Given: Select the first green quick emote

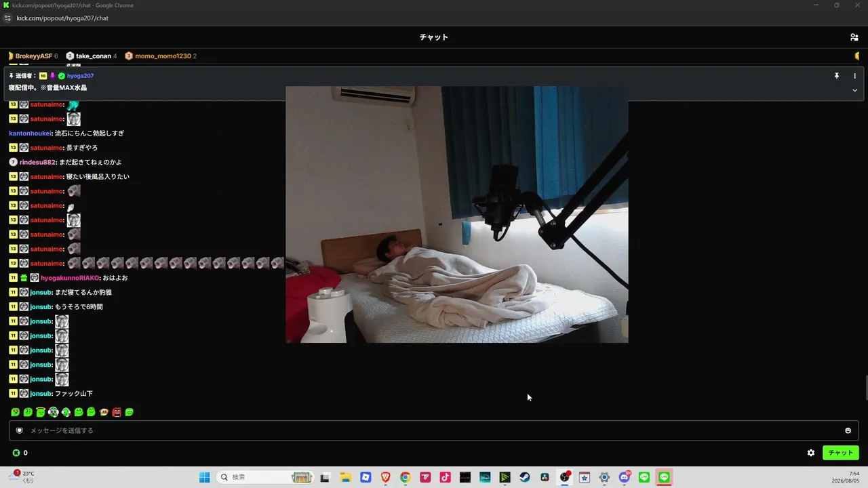Looking at the screenshot, I should [x=15, y=412].
